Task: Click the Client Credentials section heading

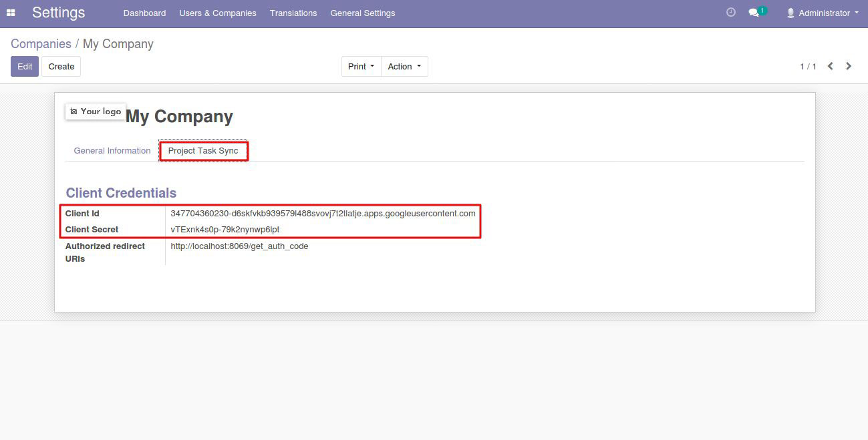Action: coord(121,193)
